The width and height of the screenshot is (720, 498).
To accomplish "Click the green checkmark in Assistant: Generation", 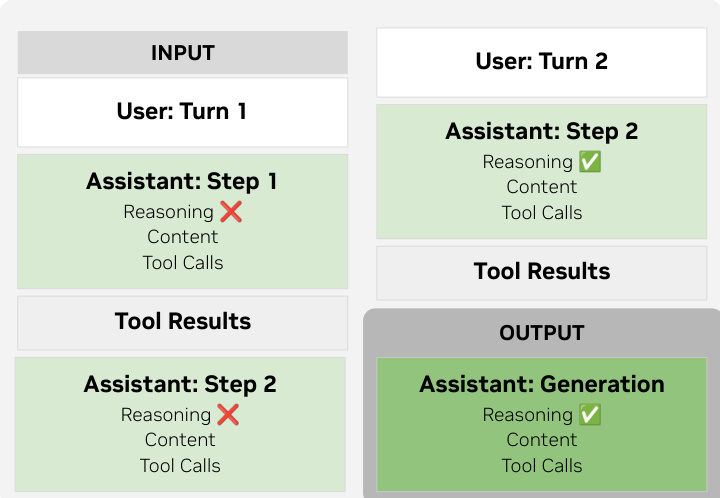I will point(590,415).
